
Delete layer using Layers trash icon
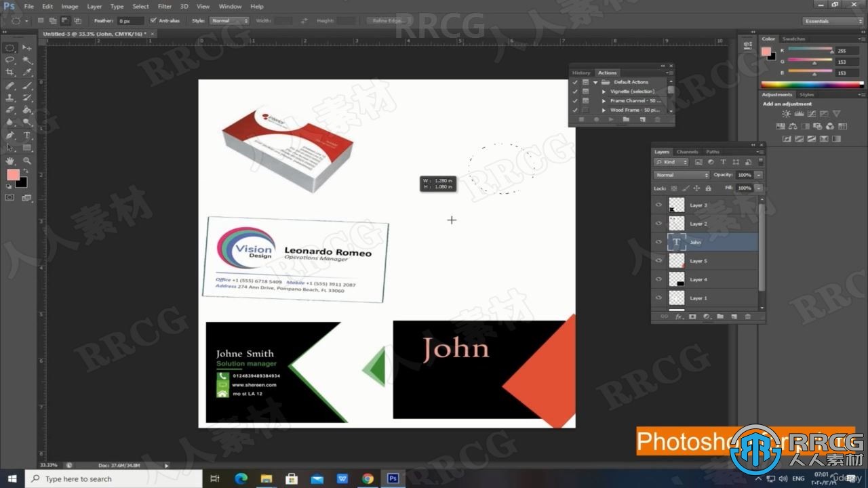pyautogui.click(x=748, y=317)
